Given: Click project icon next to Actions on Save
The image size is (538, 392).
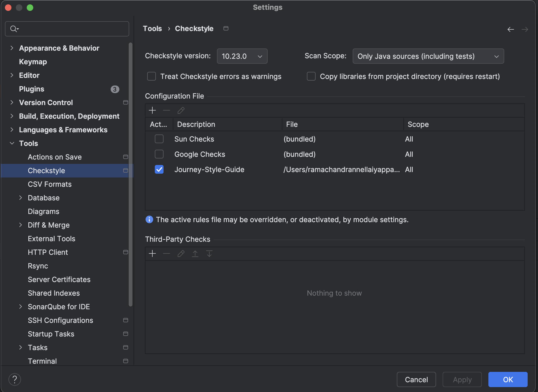Looking at the screenshot, I should point(126,157).
